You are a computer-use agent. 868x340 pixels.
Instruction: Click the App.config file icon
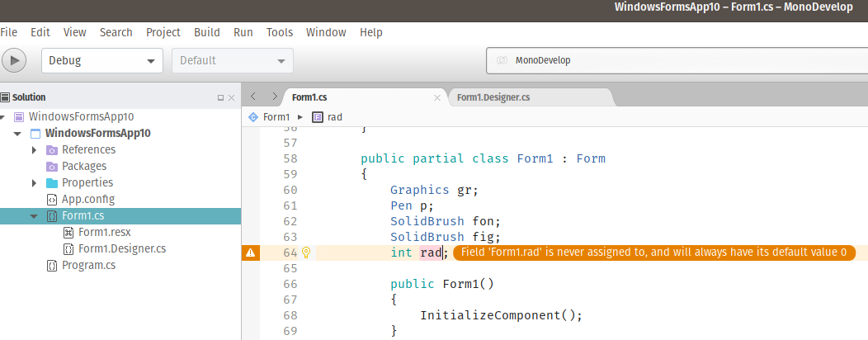coord(52,200)
